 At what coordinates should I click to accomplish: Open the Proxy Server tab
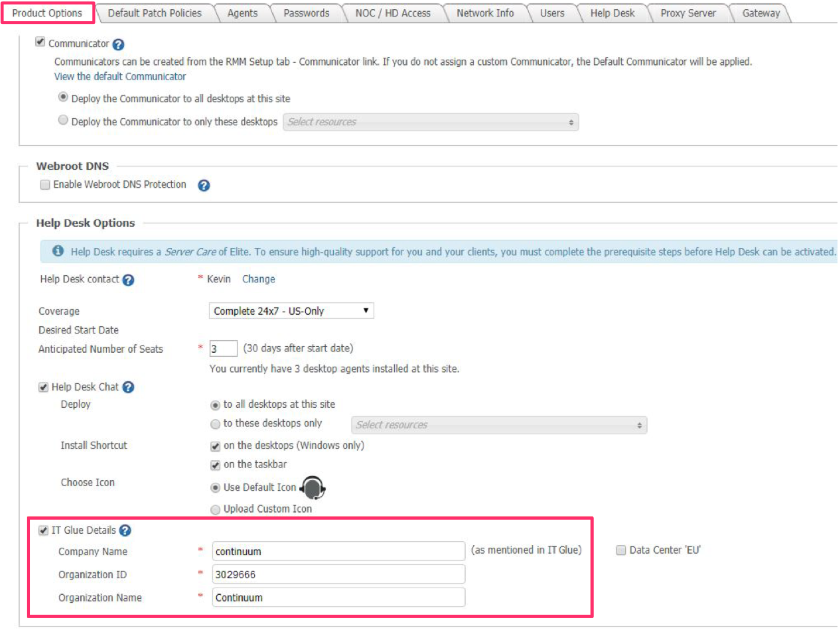pyautogui.click(x=688, y=13)
